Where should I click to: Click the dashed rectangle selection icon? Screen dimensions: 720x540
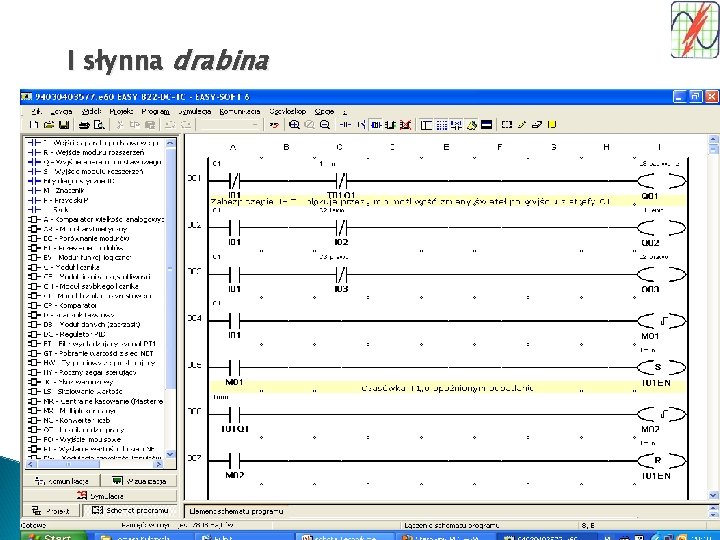tap(506, 124)
